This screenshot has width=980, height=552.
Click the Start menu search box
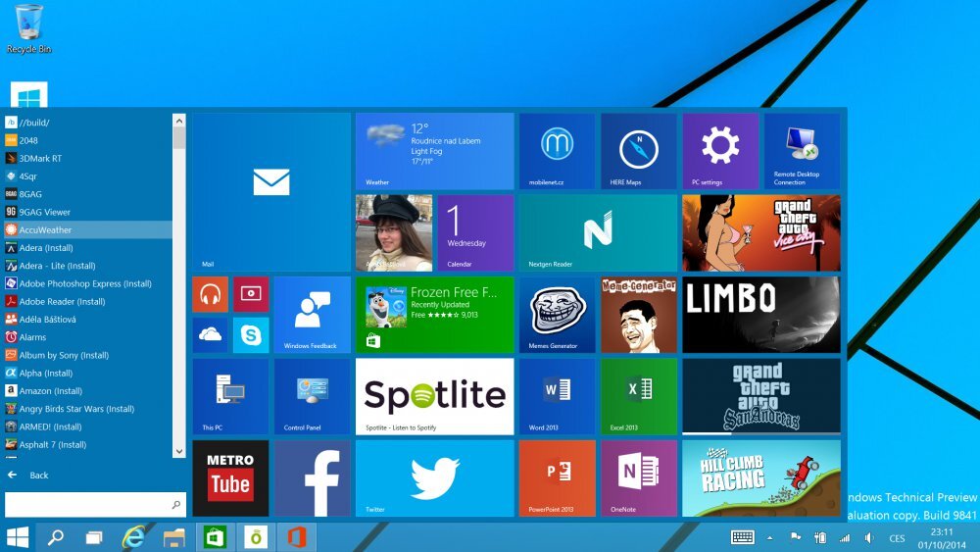point(95,505)
